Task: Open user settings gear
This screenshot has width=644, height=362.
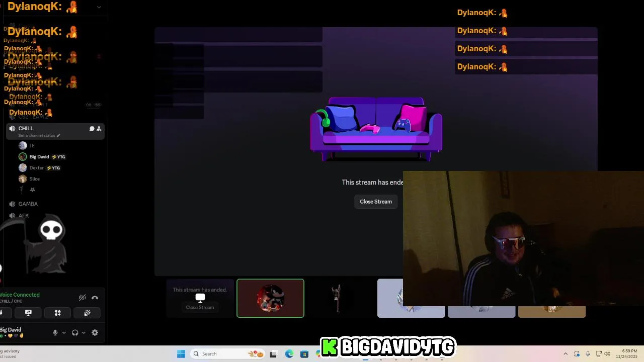Action: (95, 332)
